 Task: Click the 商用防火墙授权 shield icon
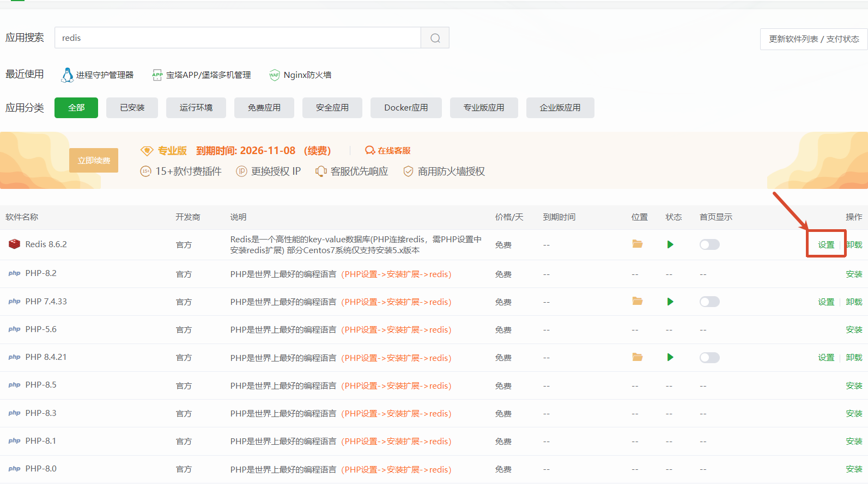[x=408, y=171]
